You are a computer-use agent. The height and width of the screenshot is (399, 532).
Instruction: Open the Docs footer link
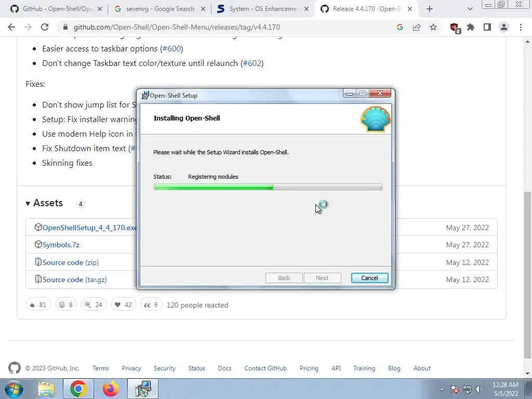(224, 368)
